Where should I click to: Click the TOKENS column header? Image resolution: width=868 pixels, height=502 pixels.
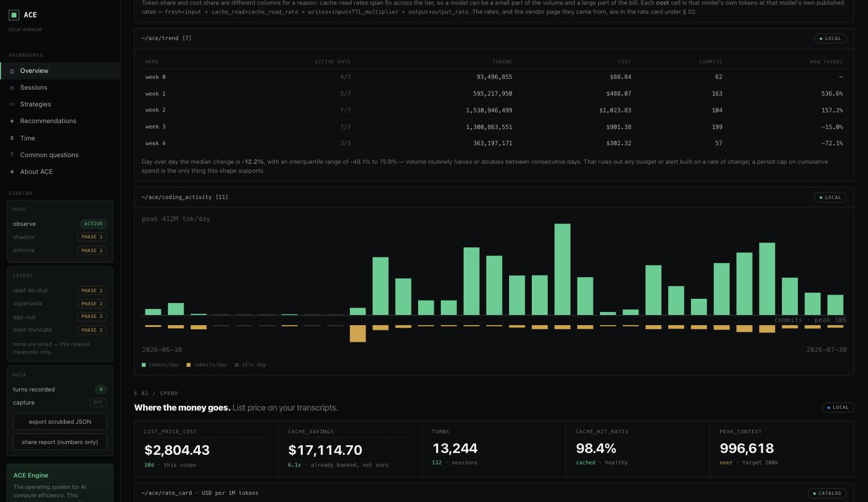pos(502,62)
